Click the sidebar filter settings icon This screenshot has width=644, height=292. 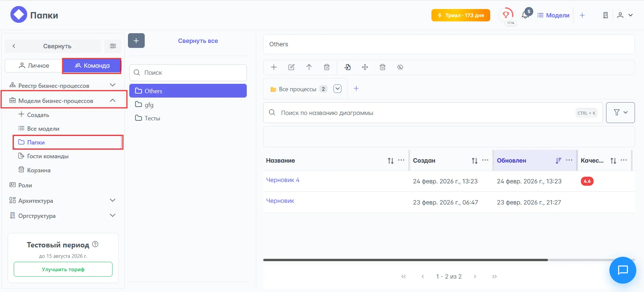click(113, 46)
